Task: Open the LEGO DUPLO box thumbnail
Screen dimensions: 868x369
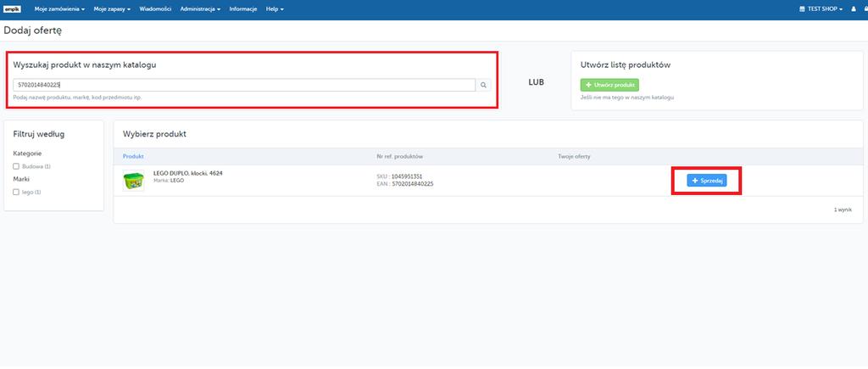Action: coord(133,181)
